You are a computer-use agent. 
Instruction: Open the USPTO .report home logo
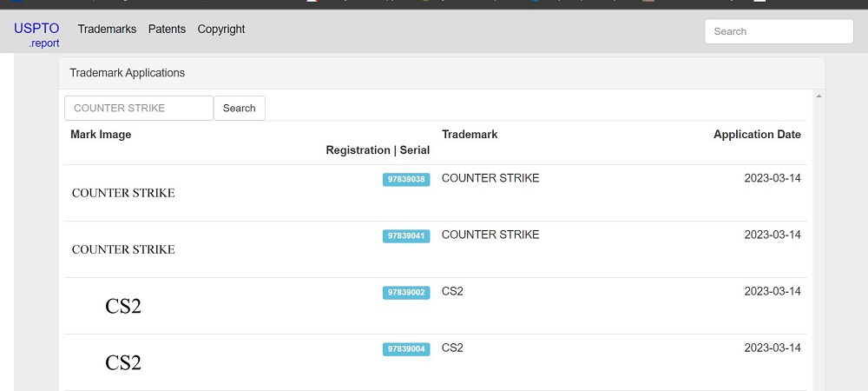click(36, 35)
